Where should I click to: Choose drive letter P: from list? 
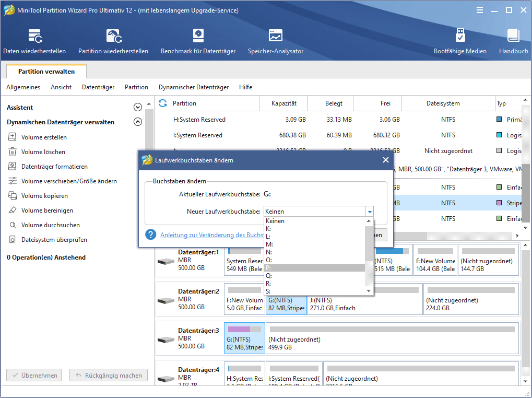(x=314, y=268)
